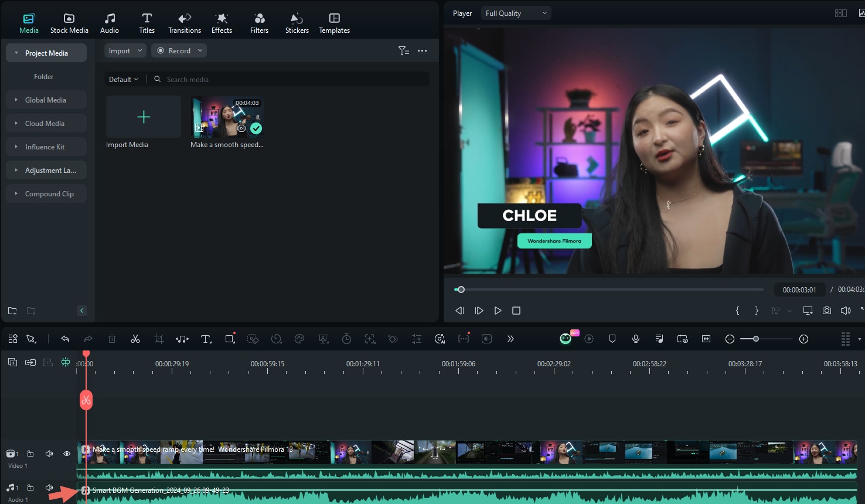Change the Full Quality player dropdown
Screen dimensions: 865x504
click(x=516, y=13)
